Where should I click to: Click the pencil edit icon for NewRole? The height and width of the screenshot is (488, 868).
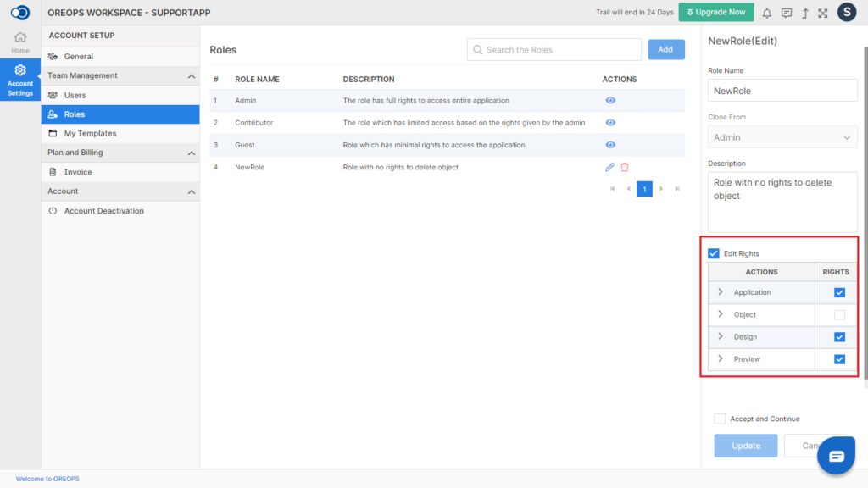tap(609, 167)
